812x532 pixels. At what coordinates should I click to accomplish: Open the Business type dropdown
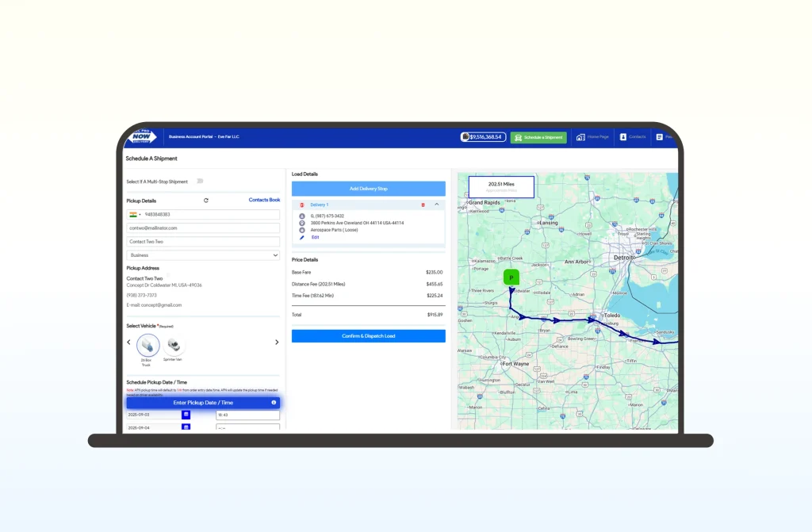pos(203,255)
